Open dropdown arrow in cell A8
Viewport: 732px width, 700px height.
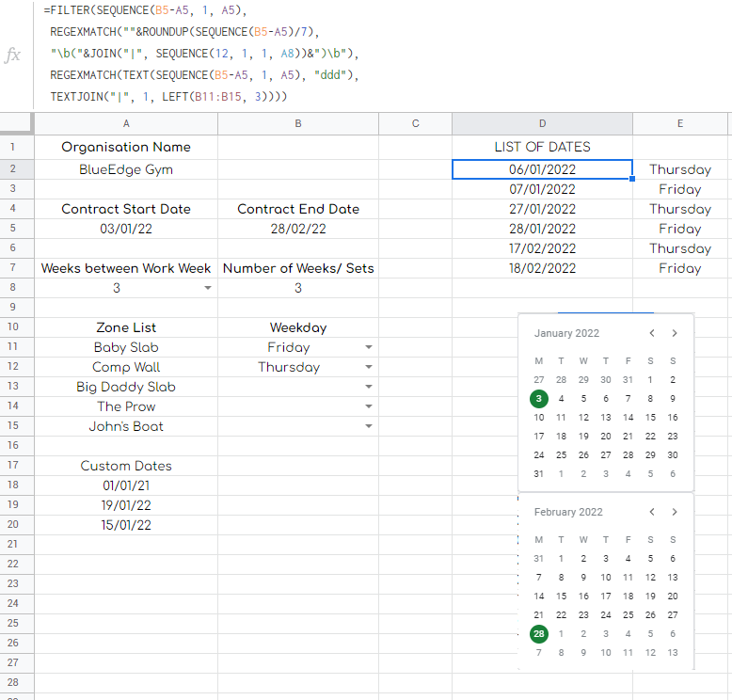coord(208,288)
